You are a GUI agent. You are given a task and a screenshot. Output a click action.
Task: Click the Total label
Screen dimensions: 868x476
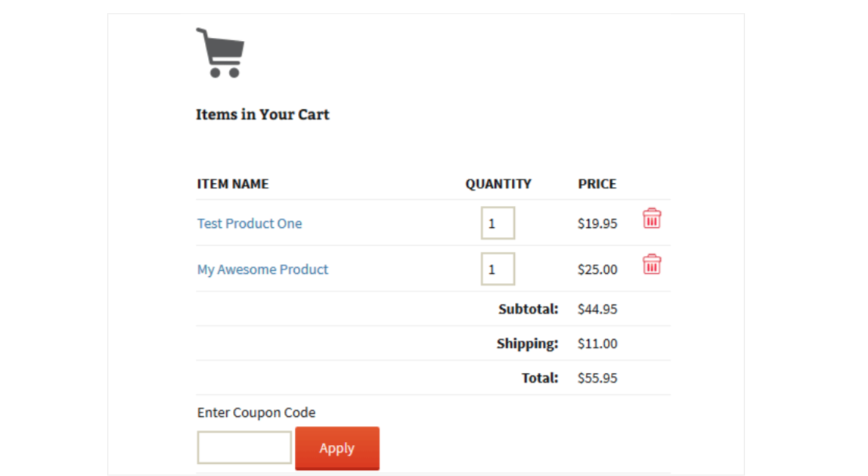click(x=540, y=378)
